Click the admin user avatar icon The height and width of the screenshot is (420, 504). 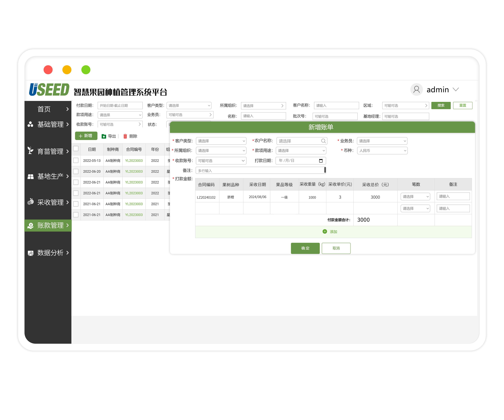416,89
